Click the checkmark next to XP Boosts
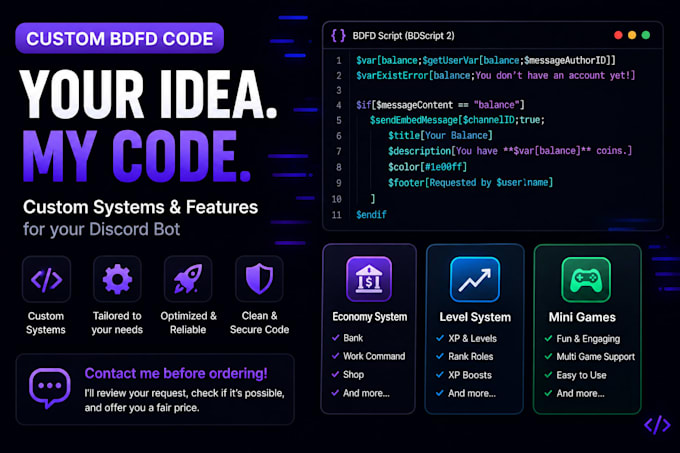The width and height of the screenshot is (680, 453). [x=440, y=375]
